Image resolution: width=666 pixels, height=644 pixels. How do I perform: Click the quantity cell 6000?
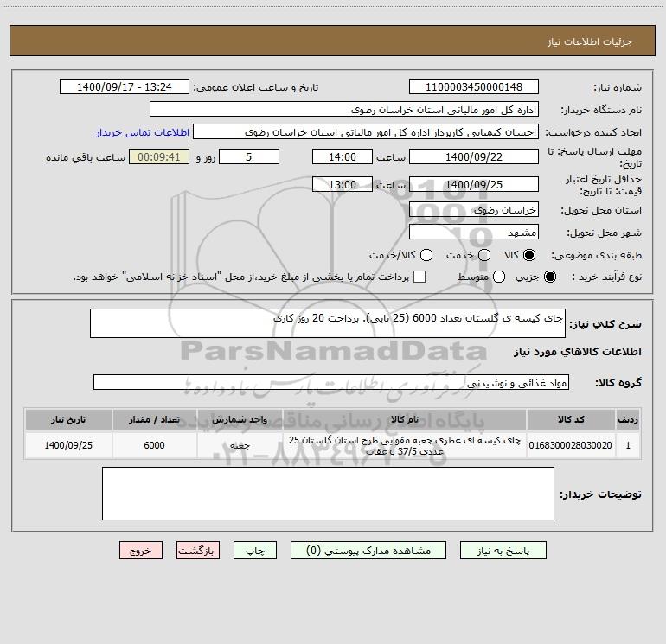tap(154, 445)
